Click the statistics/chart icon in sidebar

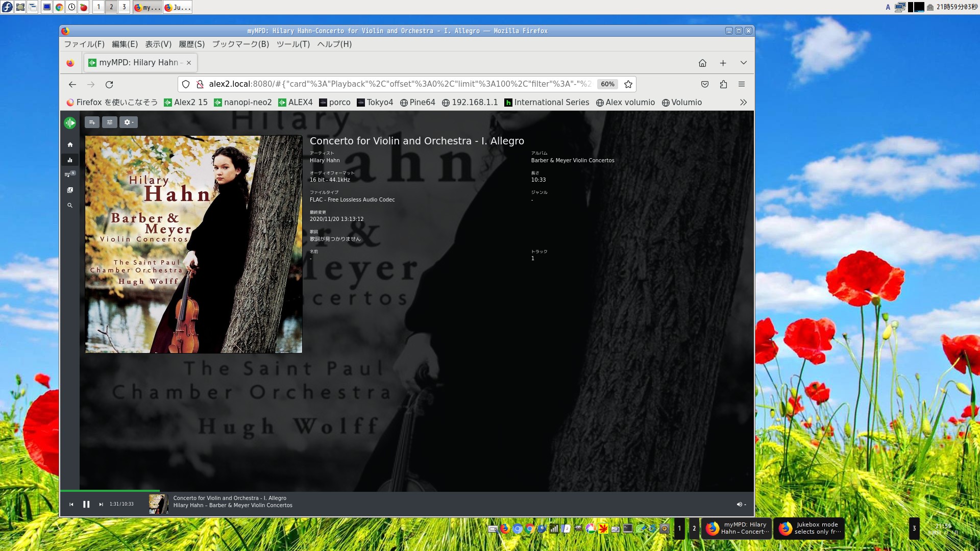pos(70,160)
